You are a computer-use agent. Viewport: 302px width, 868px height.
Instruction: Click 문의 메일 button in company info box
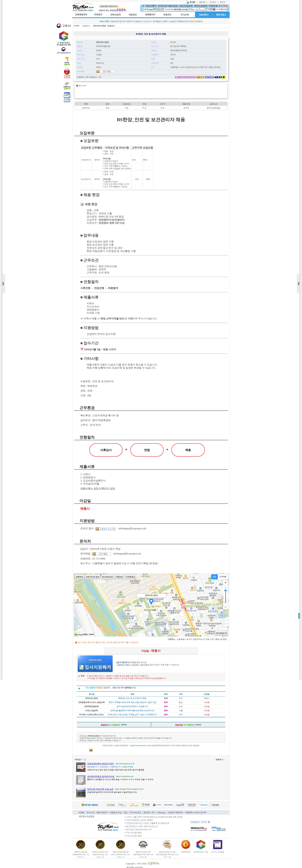pyautogui.click(x=106, y=71)
